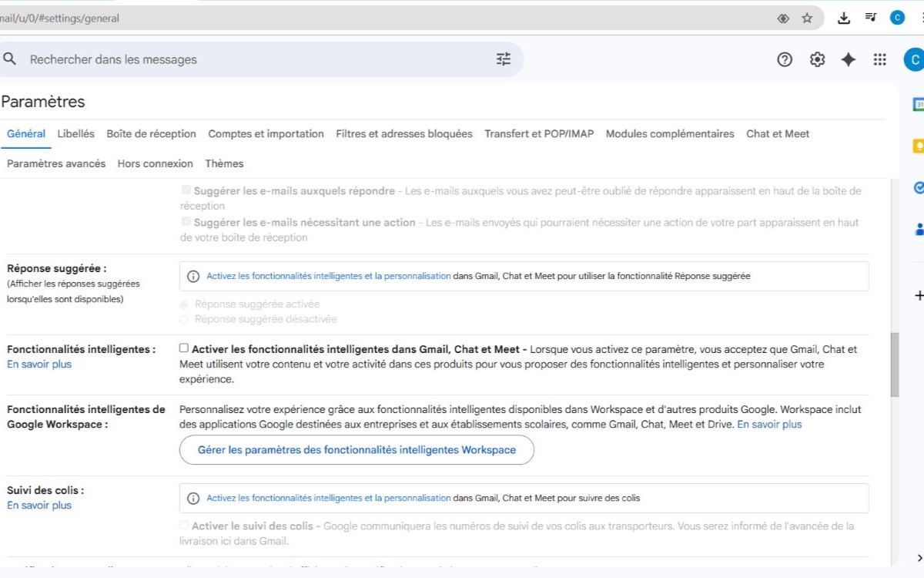Check the Activer le suivi des colis box
The width and height of the screenshot is (924, 578).
(x=183, y=525)
